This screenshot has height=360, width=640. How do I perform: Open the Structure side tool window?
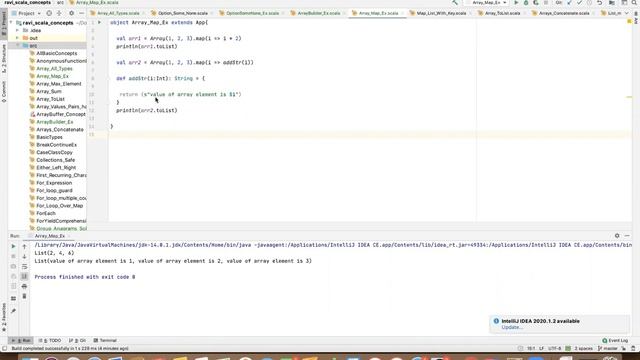pyautogui.click(x=4, y=58)
